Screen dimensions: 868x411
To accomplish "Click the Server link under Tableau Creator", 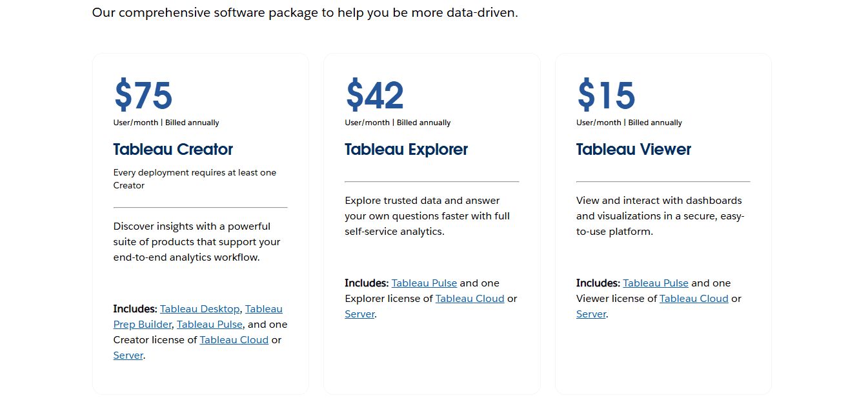I will click(127, 355).
